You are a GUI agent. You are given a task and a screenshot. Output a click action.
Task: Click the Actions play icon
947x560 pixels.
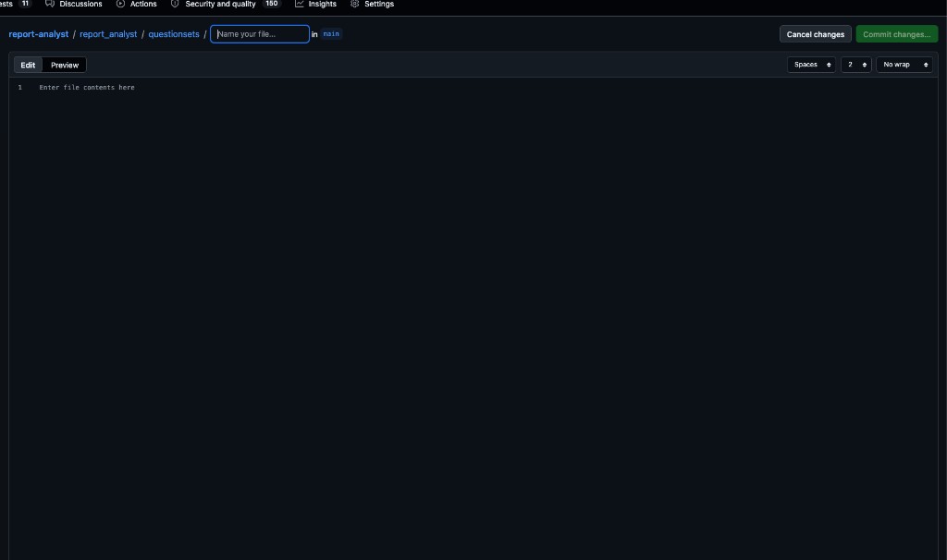pyautogui.click(x=120, y=4)
